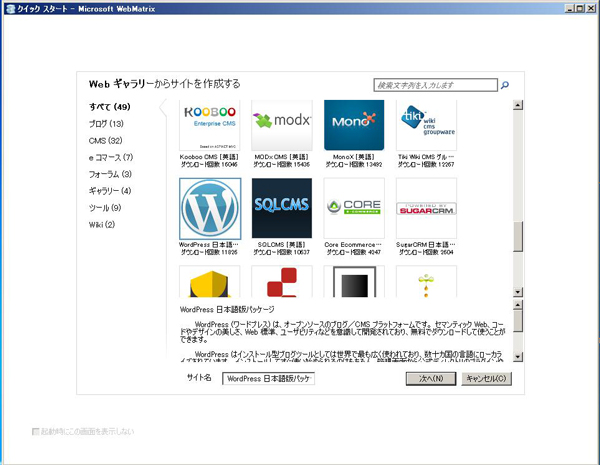Screen dimensions: 600x465
Task: Toggle the startup screen display checkbox
Action: 36,432
